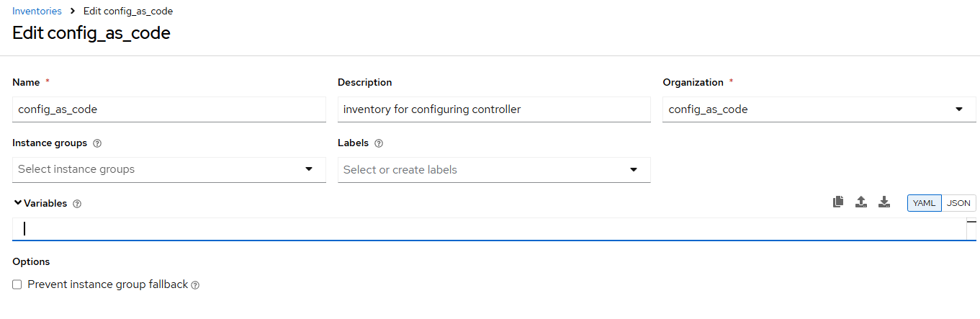The image size is (980, 319).
Task: Open the Instance groups help icon
Action: [x=97, y=143]
